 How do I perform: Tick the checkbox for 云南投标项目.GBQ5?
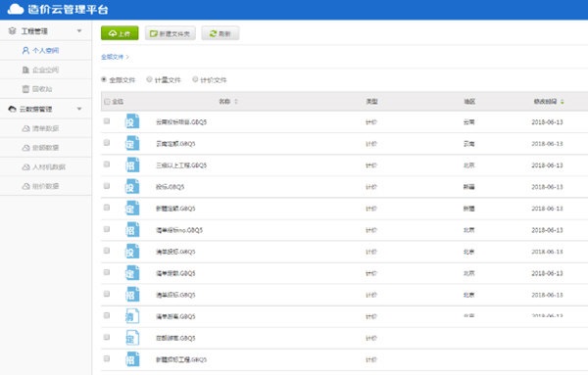click(x=107, y=121)
